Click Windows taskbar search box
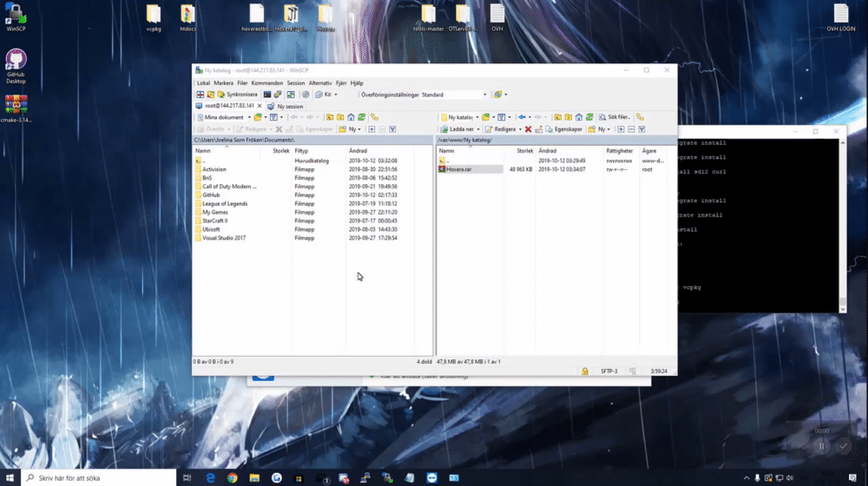Image resolution: width=868 pixels, height=486 pixels. 99,477
